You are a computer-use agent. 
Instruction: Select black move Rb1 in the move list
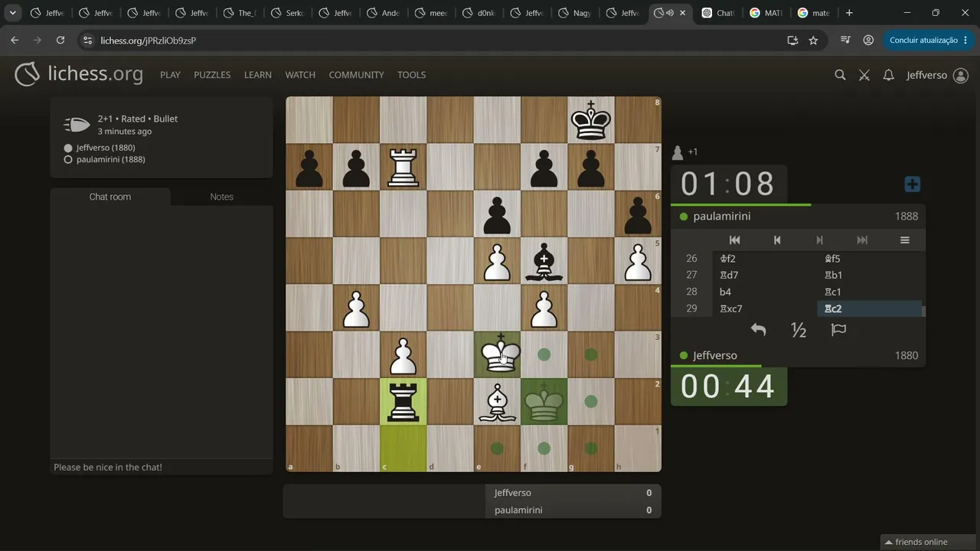(x=870, y=275)
